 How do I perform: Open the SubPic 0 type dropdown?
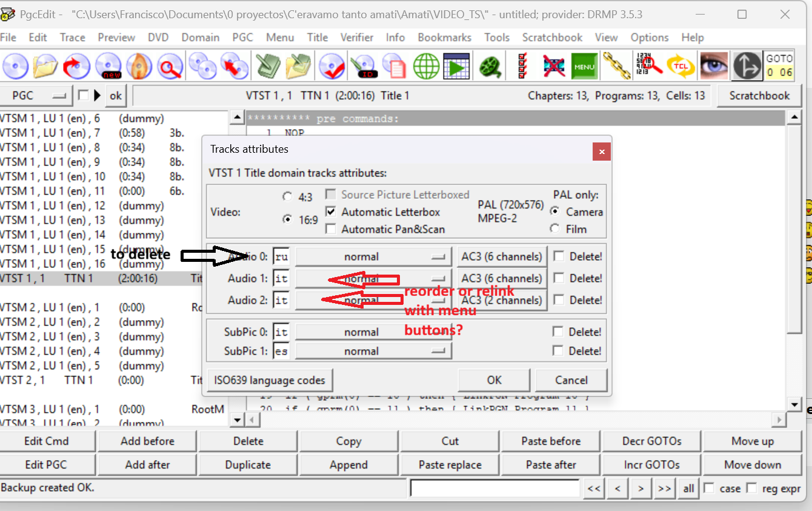click(x=373, y=332)
